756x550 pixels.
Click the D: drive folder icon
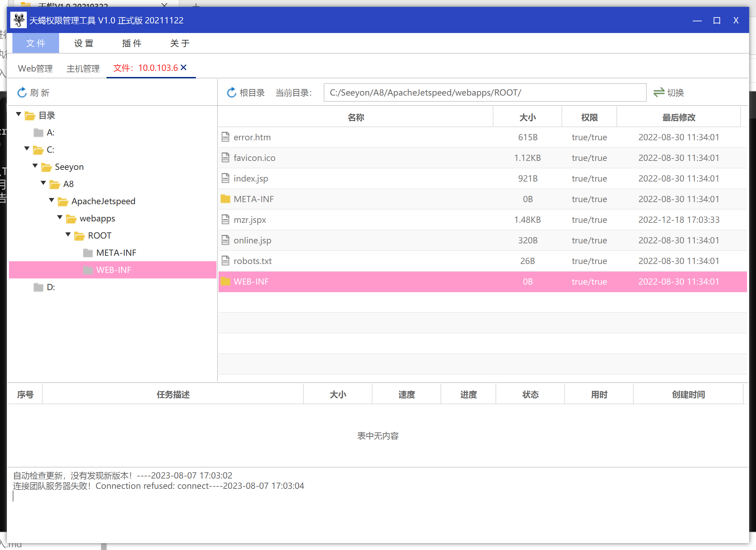pyautogui.click(x=38, y=287)
